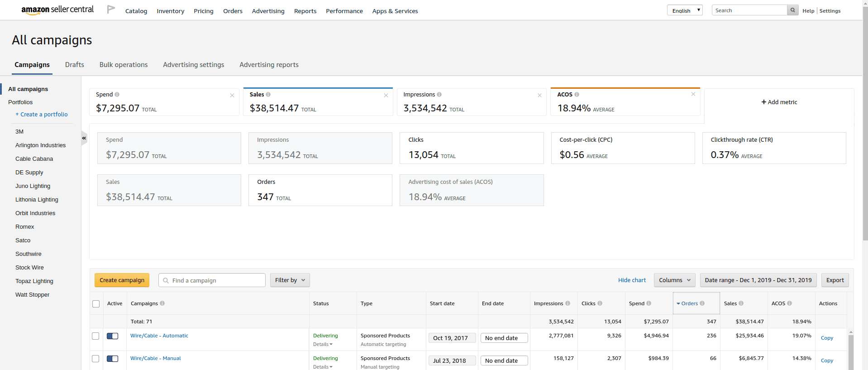Expand Details under Wire/Cable - Automatic status
The height and width of the screenshot is (370, 868).
tap(323, 344)
